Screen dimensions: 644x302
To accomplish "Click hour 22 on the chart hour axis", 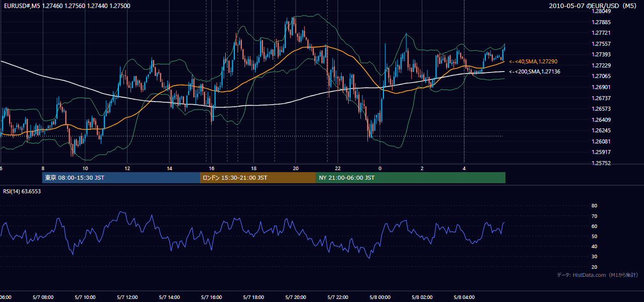I will coord(338,168).
